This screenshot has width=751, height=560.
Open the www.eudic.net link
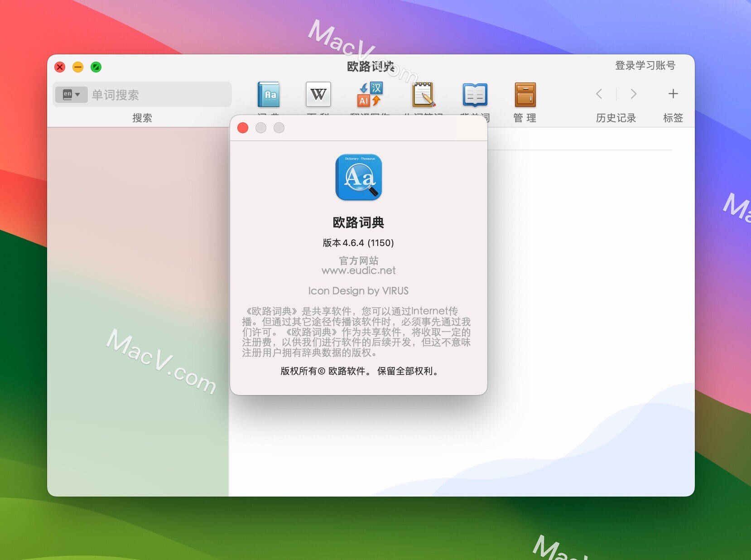pos(358,270)
